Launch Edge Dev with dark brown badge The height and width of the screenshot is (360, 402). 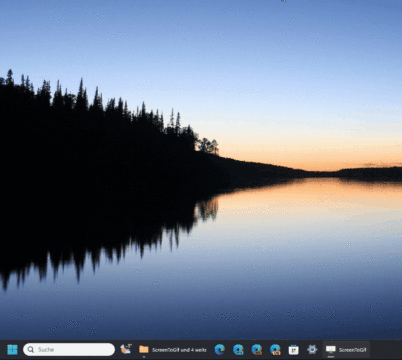pos(257,350)
